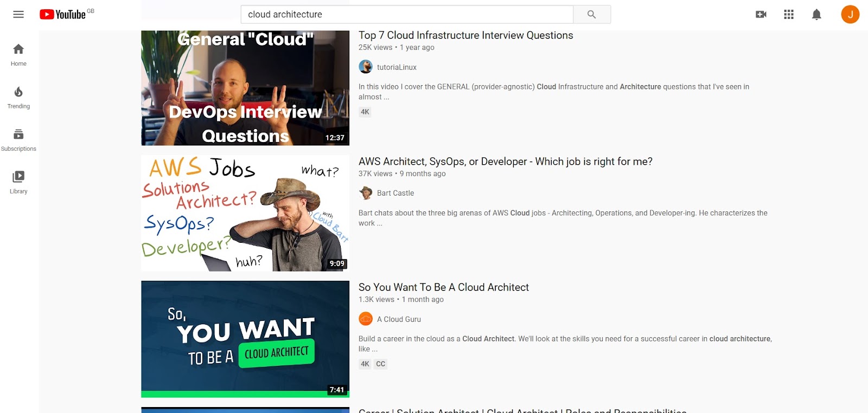This screenshot has width=868, height=413.
Task: Visit Bart Castle channel name
Action: coord(395,193)
